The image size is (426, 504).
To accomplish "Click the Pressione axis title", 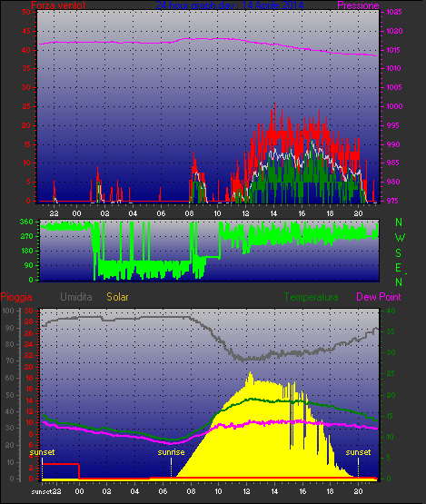I will [358, 5].
